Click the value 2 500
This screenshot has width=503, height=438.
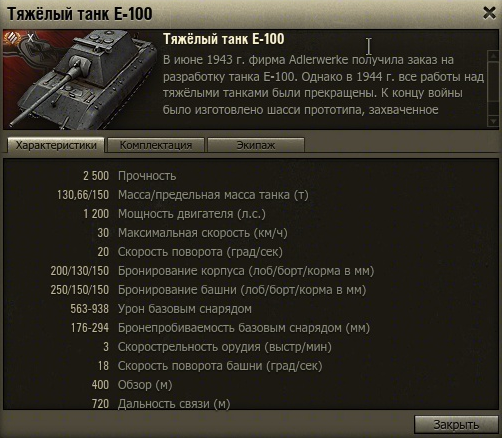[96, 176]
